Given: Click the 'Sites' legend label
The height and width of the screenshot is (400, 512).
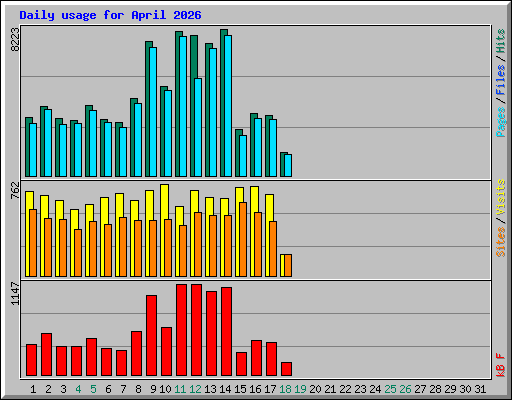Looking at the screenshot, I should [x=501, y=242].
